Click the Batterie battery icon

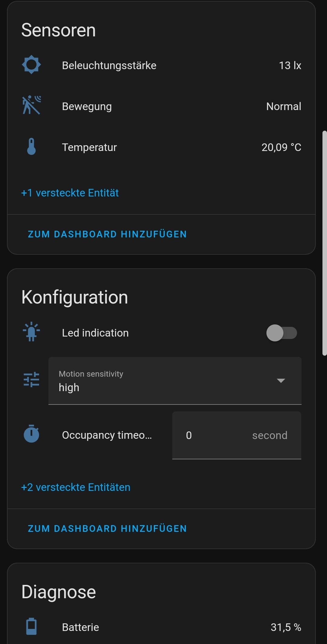coord(31,626)
